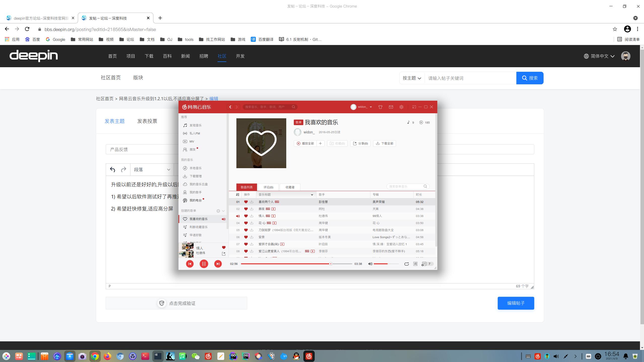Pause the currently playing song
Image resolution: width=644 pixels, height=362 pixels.
(x=204, y=264)
